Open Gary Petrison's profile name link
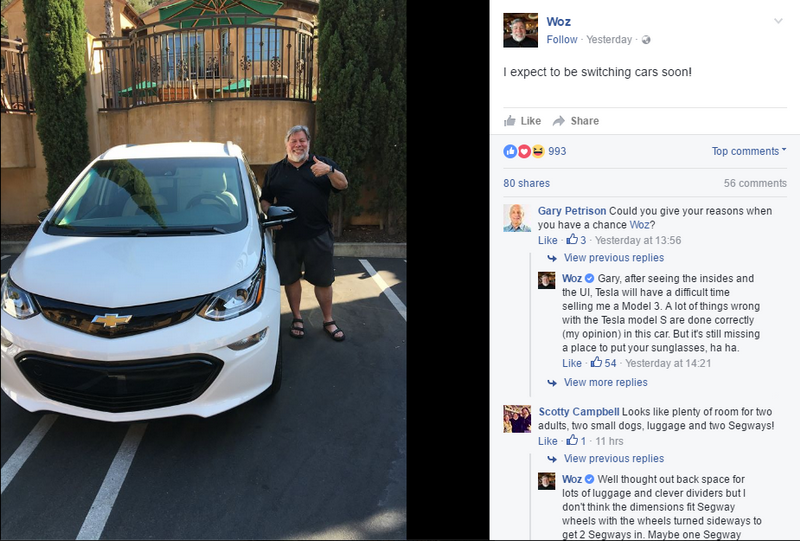The width and height of the screenshot is (800, 541). [x=572, y=211]
